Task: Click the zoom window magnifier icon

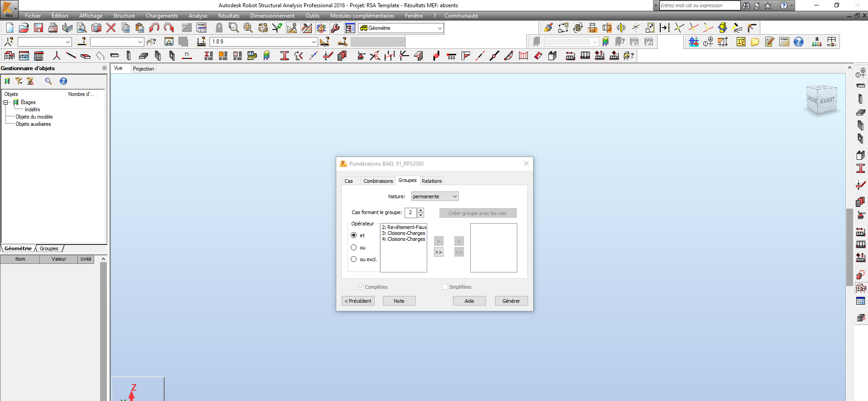Action: pos(234,28)
